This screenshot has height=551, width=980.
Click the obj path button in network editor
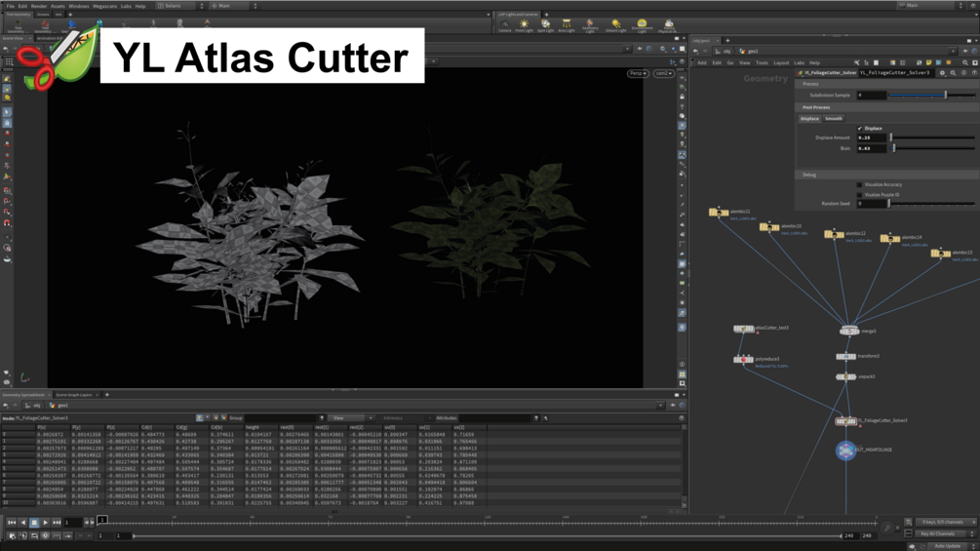(724, 52)
